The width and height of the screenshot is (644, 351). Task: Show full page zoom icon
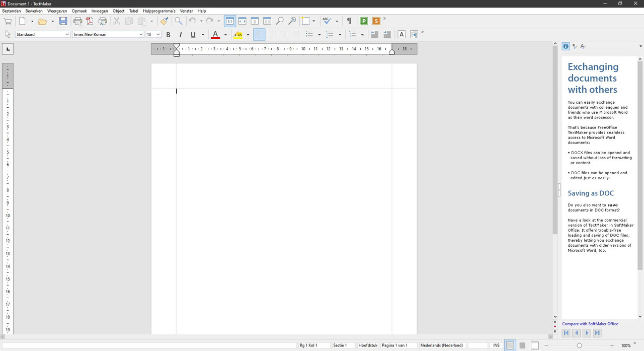255,21
